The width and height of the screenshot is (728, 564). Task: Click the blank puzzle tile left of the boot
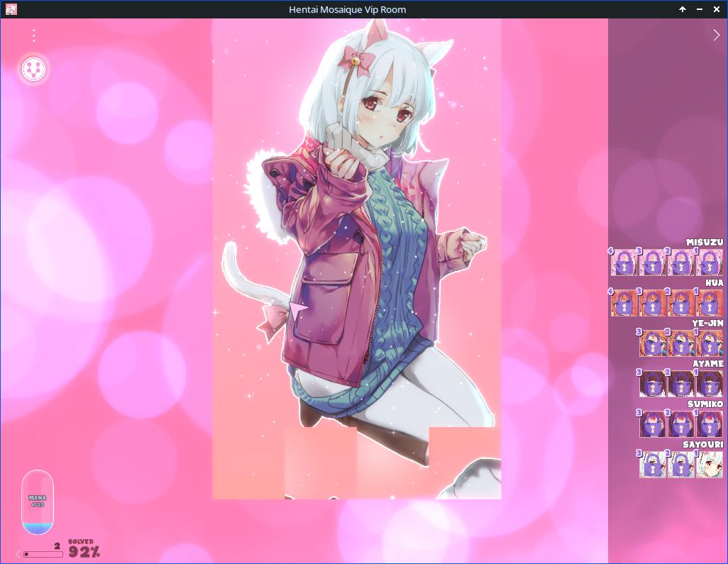coord(320,463)
